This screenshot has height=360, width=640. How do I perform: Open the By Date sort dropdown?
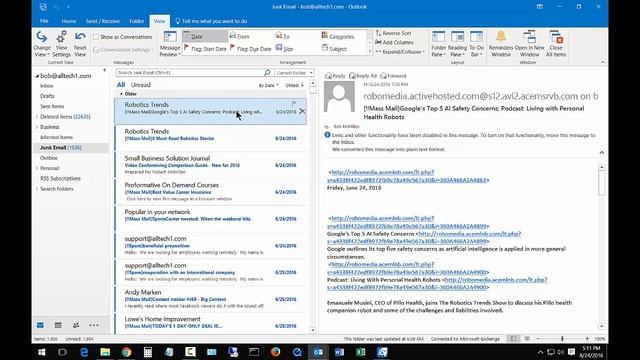click(268, 85)
